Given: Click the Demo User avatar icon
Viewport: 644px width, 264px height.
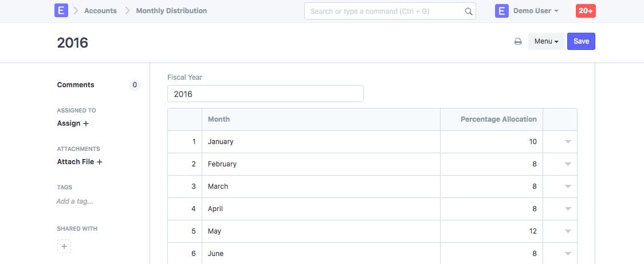Looking at the screenshot, I should (501, 11).
